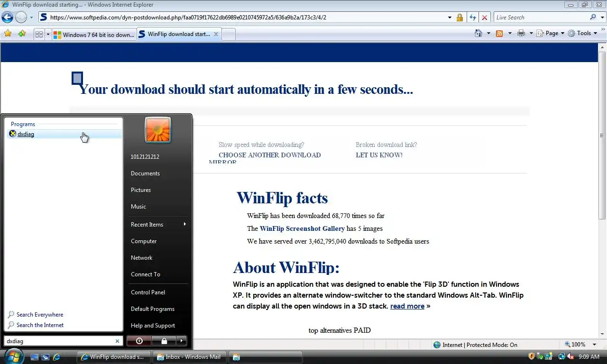607x364 pixels.
Task: Clear the Start search box with X
Action: [118, 341]
